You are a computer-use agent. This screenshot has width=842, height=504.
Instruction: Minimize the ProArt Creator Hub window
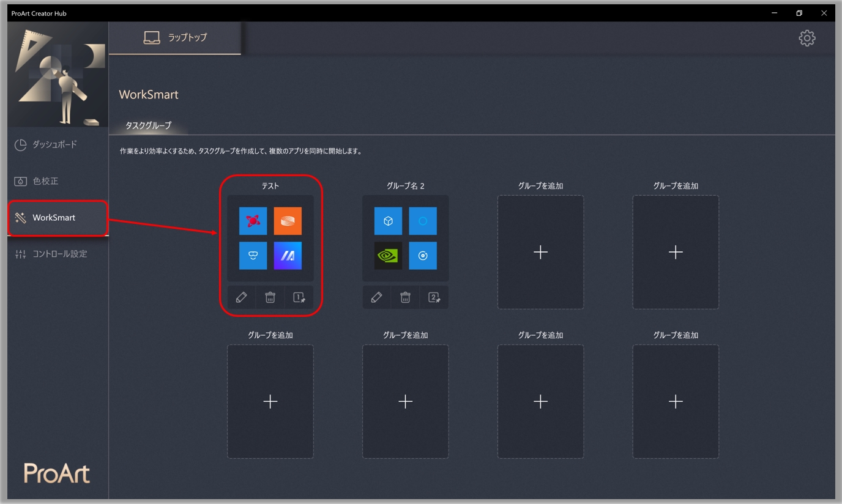point(775,13)
